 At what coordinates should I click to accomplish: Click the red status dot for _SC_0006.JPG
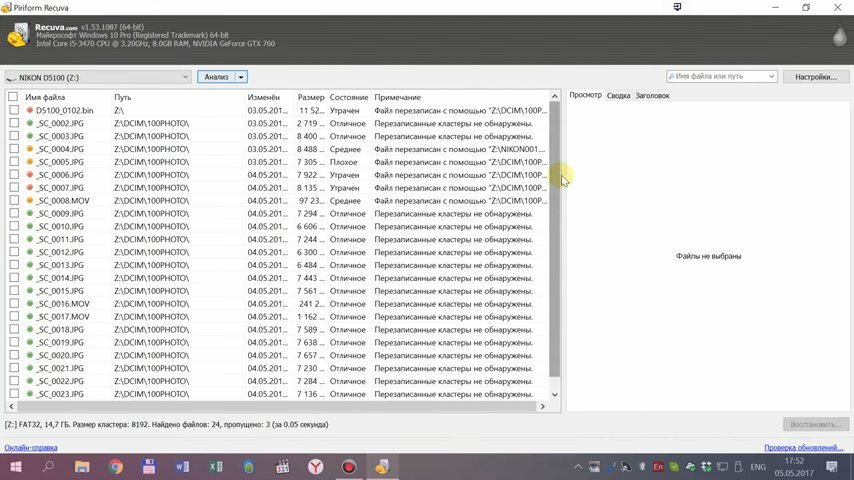click(x=30, y=174)
